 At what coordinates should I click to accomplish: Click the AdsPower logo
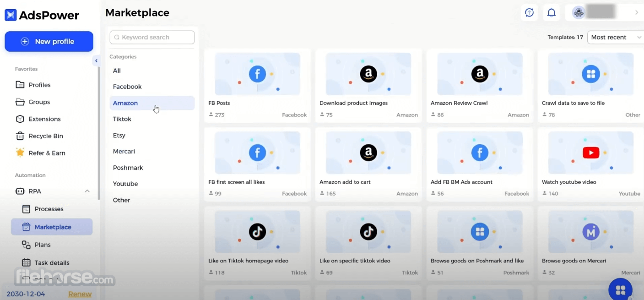coord(42,15)
